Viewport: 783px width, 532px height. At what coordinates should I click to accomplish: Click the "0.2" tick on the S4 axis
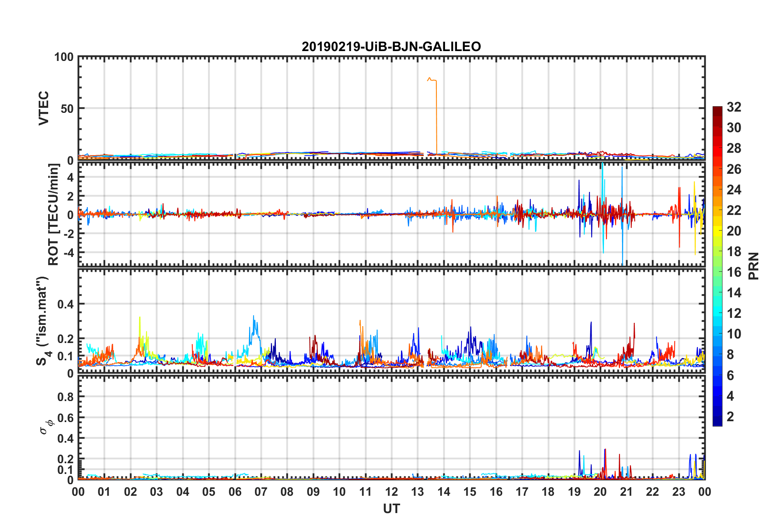65,339
